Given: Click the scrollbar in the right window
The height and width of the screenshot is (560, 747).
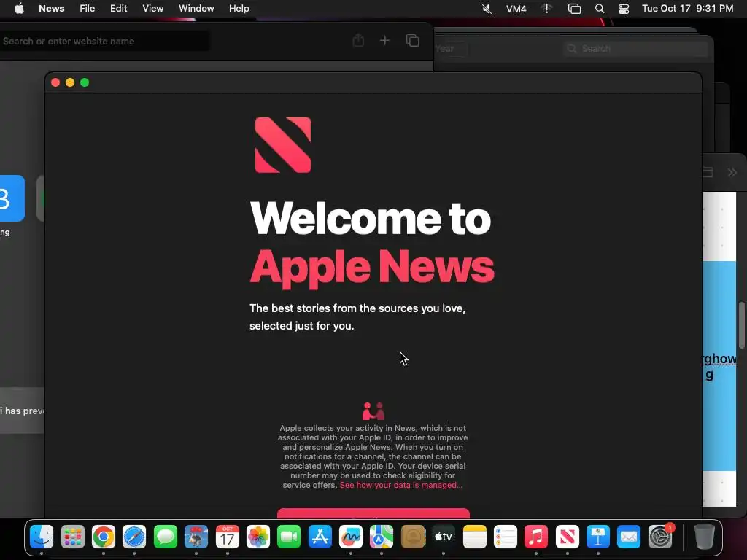Looking at the screenshot, I should (742, 324).
